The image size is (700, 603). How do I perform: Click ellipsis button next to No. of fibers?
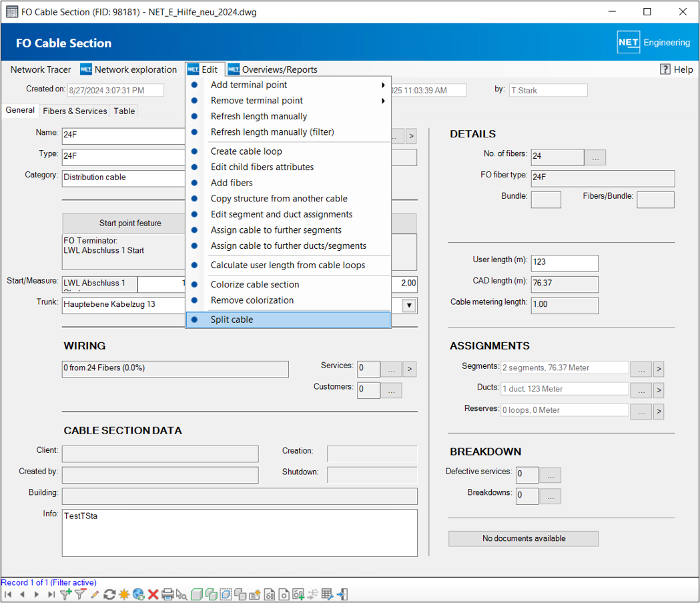coord(595,157)
